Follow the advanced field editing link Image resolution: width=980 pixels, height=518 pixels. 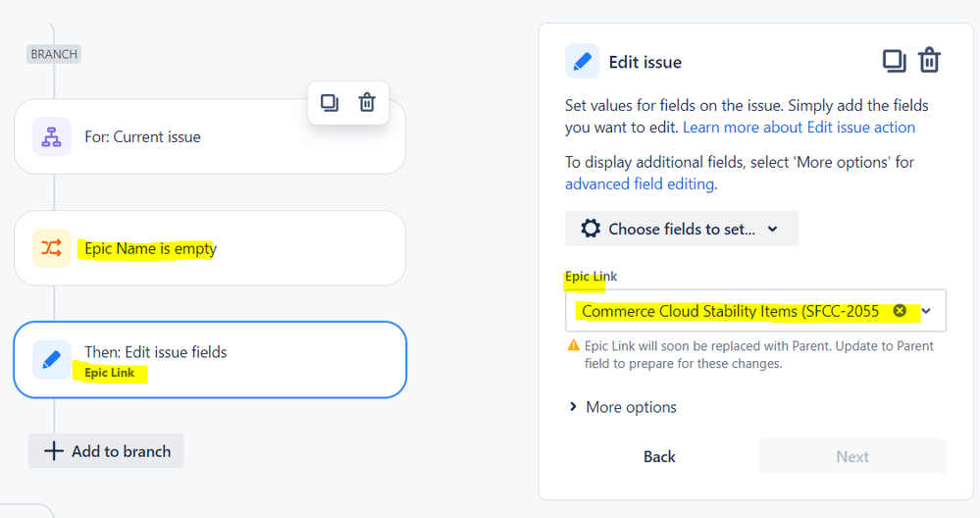(640, 183)
